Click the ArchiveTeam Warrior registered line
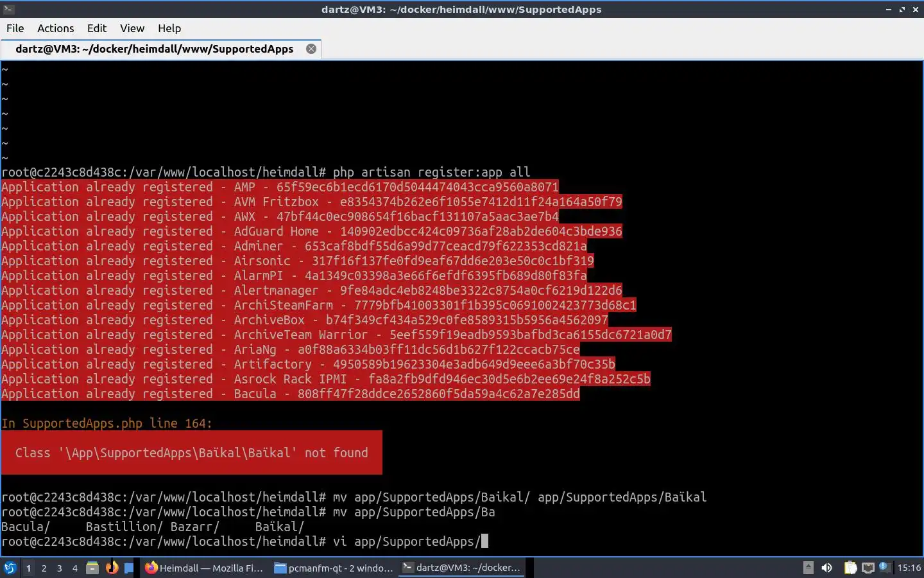This screenshot has width=924, height=578. tap(336, 335)
